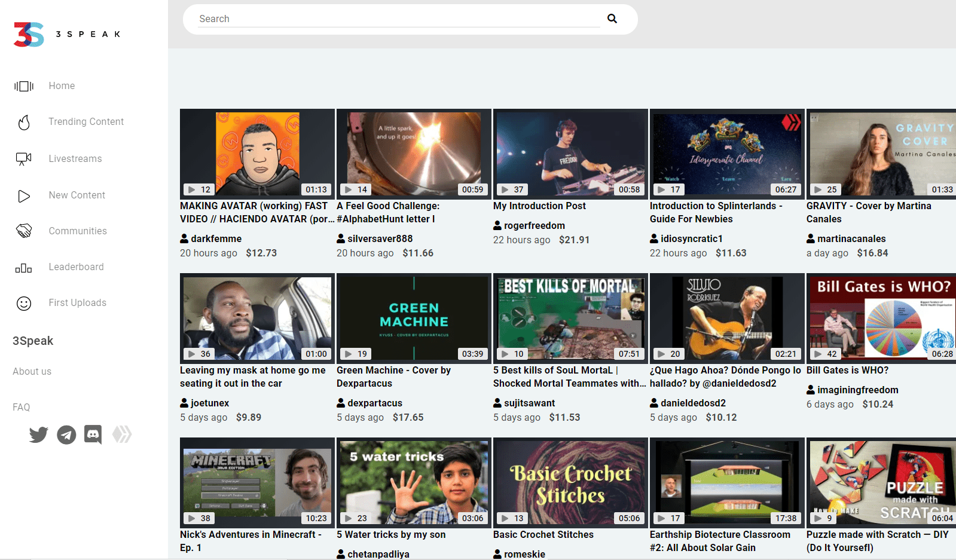Image resolution: width=956 pixels, height=560 pixels.
Task: Open the Hive logo icon in sidebar
Action: 121,434
